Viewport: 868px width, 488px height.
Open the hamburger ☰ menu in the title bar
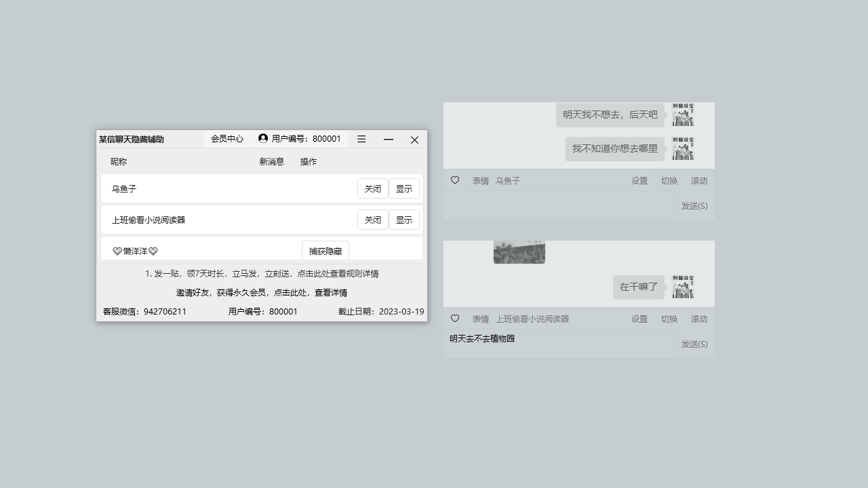pos(361,139)
